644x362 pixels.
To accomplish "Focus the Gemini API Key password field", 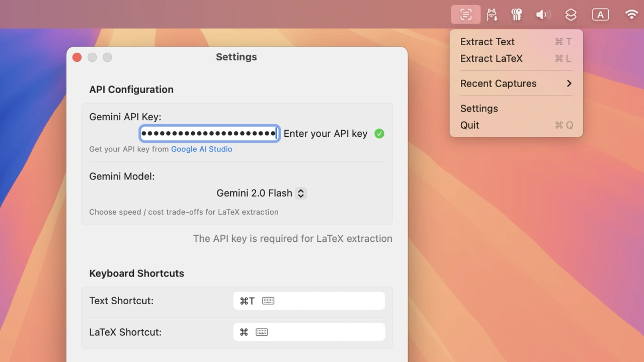I will tap(209, 134).
